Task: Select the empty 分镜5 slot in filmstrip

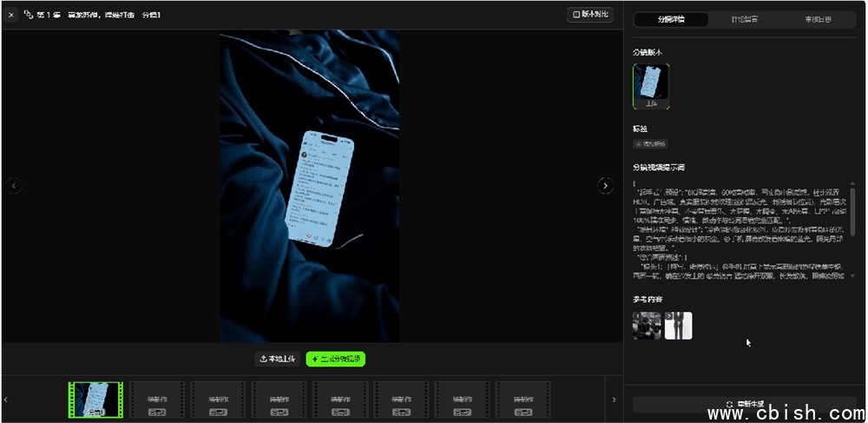Action: [339, 400]
